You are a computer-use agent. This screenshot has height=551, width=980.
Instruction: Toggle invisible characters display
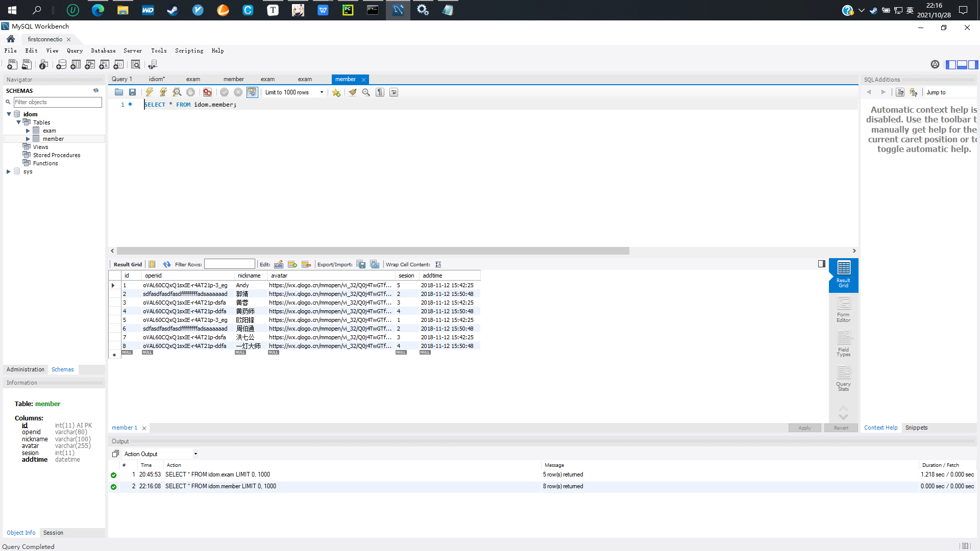tap(380, 92)
